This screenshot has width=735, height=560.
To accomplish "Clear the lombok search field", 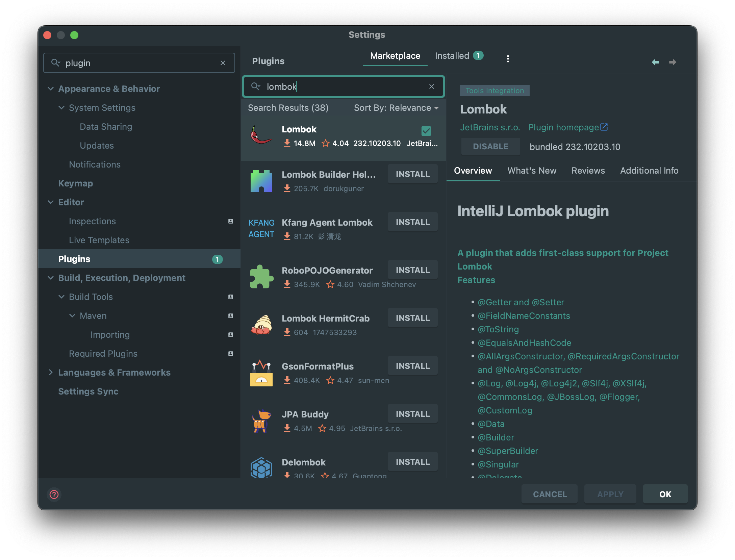I will [x=431, y=87].
